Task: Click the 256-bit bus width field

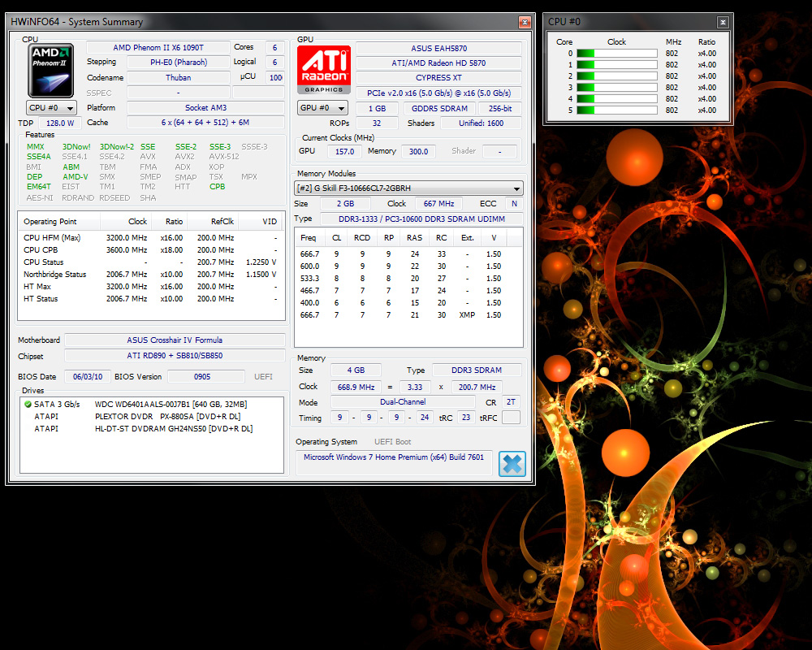Action: [x=499, y=109]
